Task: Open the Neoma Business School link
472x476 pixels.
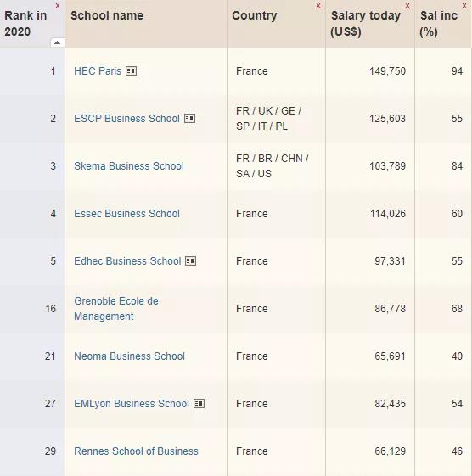Action: 129,356
